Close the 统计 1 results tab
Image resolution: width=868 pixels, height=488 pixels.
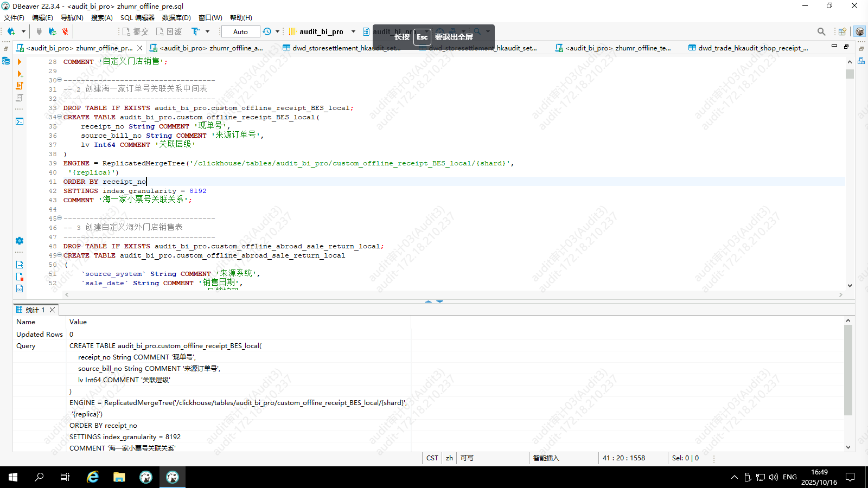pyautogui.click(x=53, y=310)
